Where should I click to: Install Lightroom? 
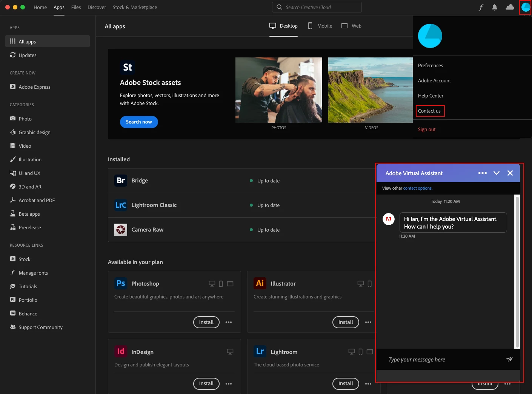[x=346, y=383]
